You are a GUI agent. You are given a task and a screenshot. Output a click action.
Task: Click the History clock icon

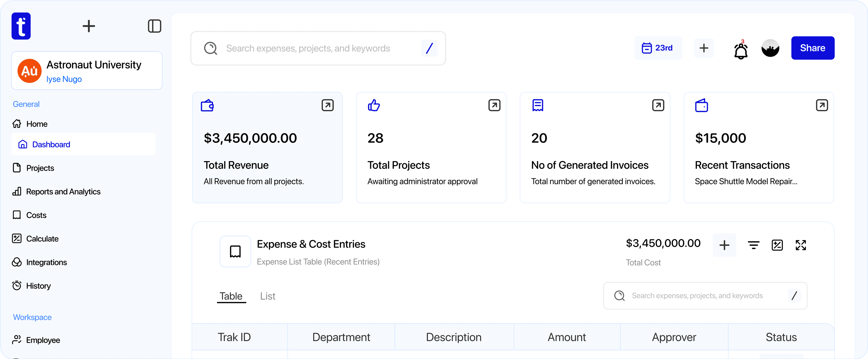click(x=17, y=285)
